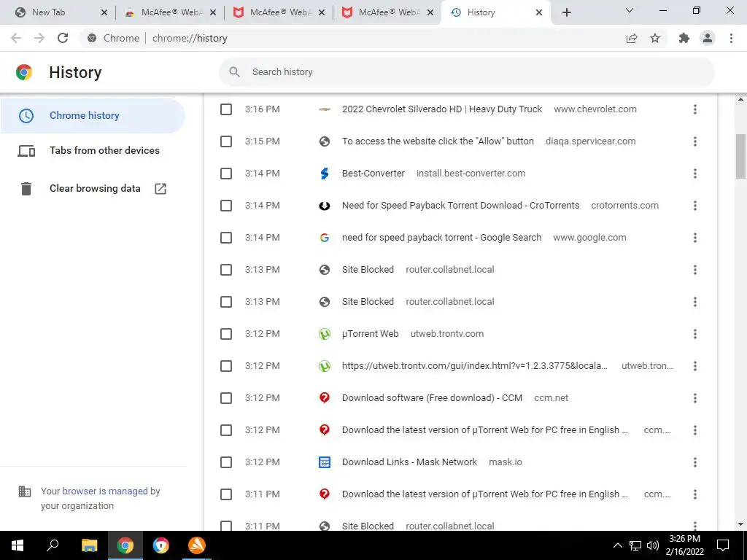Open Chrome's three-dot menu
This screenshot has width=747, height=560.
[x=731, y=38]
